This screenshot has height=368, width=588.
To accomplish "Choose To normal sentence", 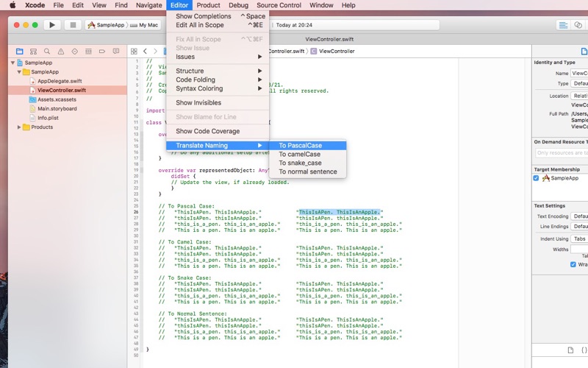I will tap(307, 171).
